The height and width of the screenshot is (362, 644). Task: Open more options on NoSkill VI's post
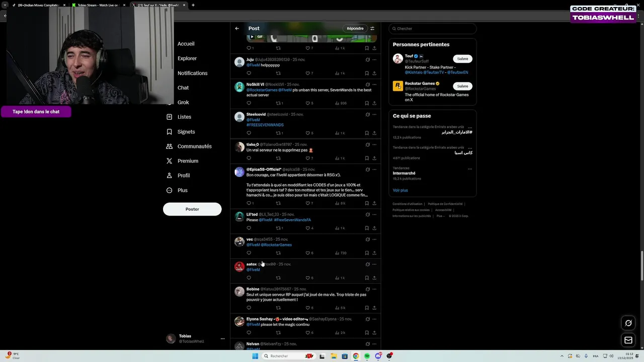click(x=374, y=84)
